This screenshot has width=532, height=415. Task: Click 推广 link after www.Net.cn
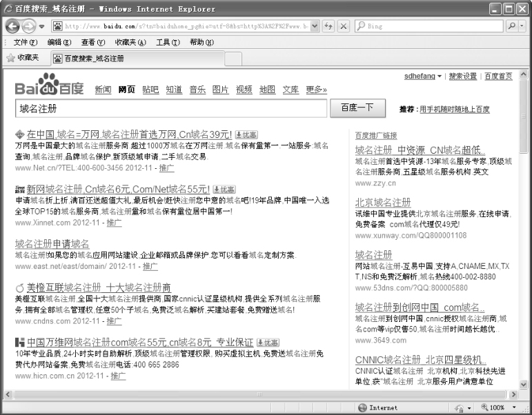(x=166, y=168)
